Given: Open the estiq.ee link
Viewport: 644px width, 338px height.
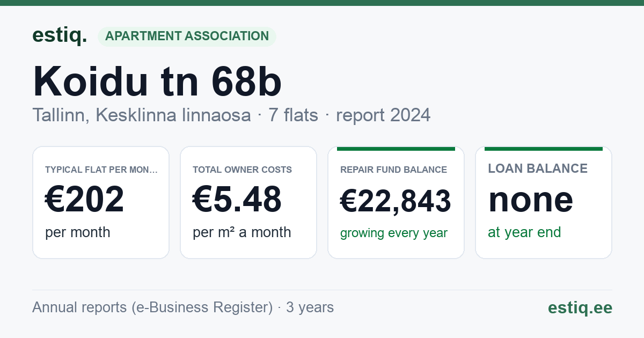Looking at the screenshot, I should click(580, 307).
